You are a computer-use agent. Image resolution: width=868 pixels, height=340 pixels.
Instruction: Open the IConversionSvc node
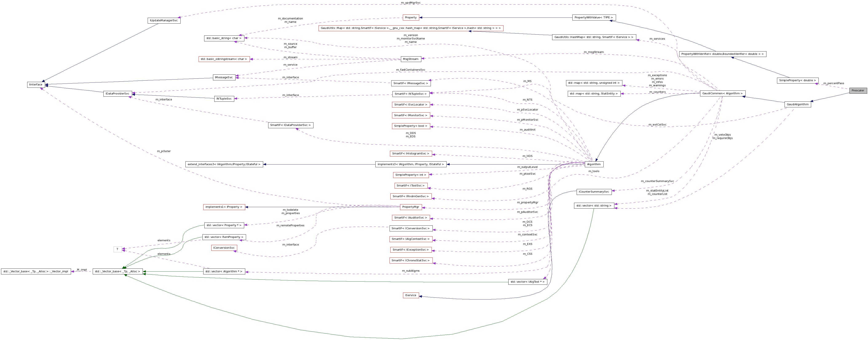pyautogui.click(x=224, y=248)
